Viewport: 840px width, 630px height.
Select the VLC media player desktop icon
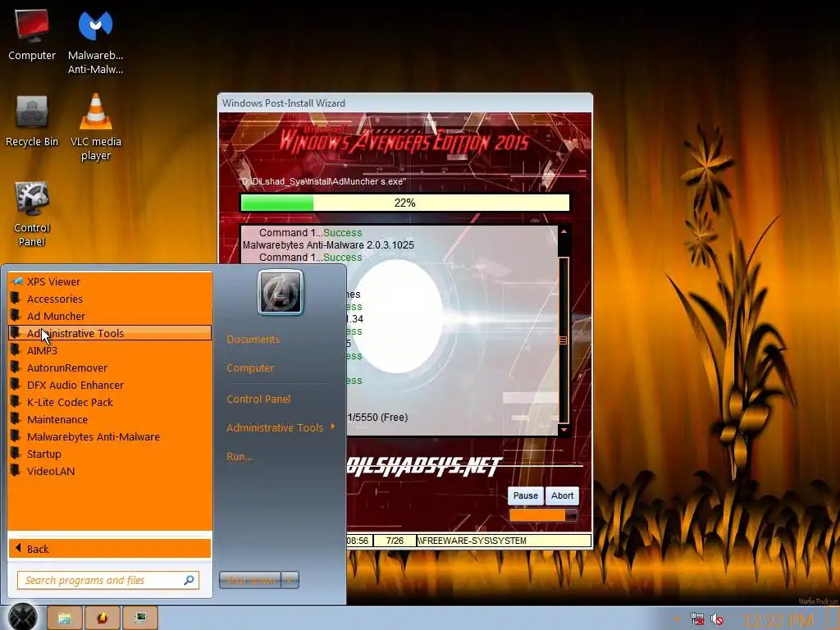point(96,127)
